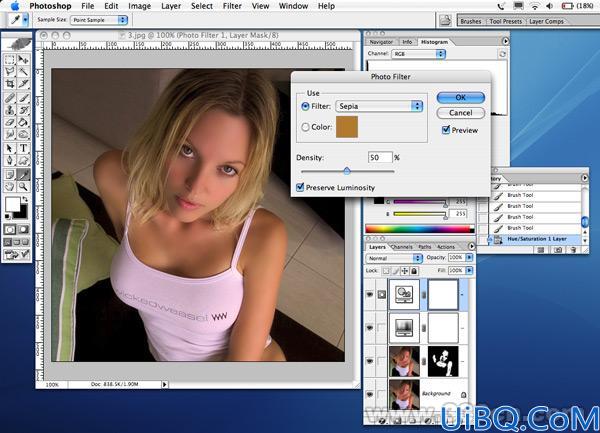Toggle lock position in Layers panel
The height and width of the screenshot is (433, 600).
(404, 271)
